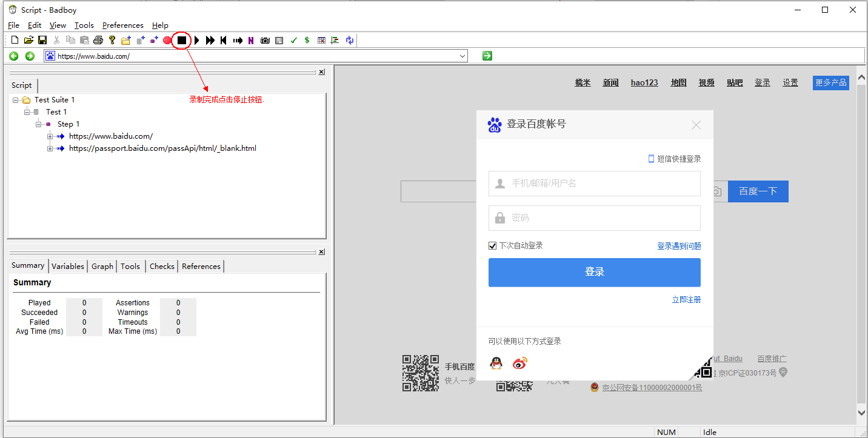Switch to the Summary tab

(x=28, y=265)
